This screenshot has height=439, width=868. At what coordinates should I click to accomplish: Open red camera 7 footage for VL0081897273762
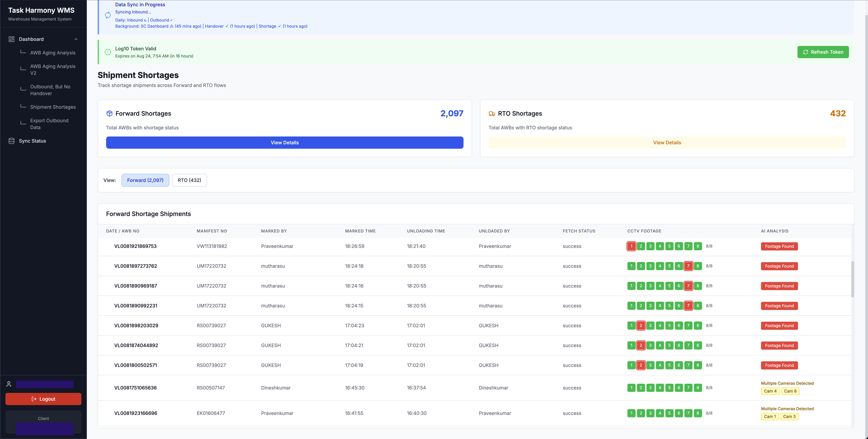tap(688, 266)
